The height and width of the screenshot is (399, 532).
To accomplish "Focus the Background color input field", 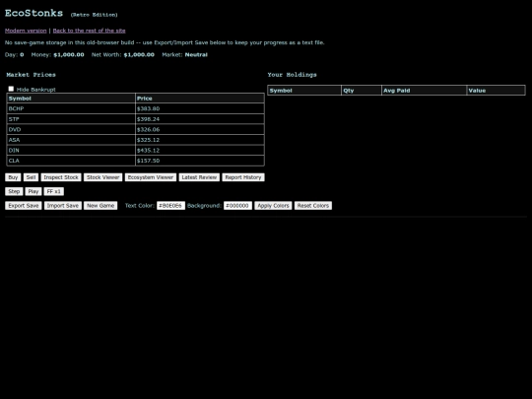I will tap(237, 206).
